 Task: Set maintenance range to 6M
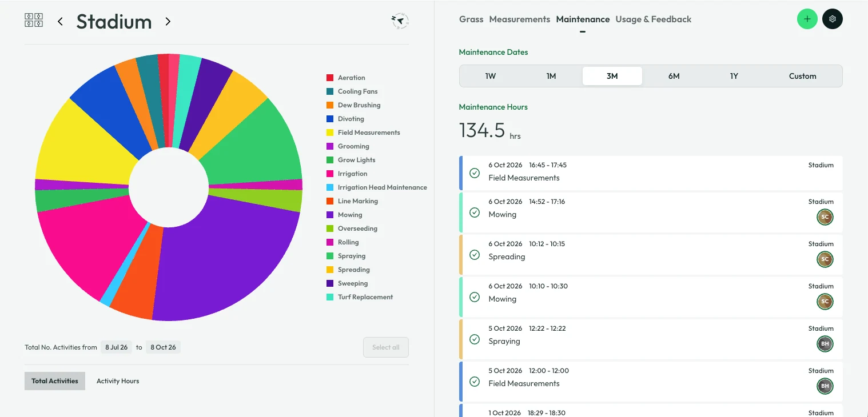[x=674, y=76]
